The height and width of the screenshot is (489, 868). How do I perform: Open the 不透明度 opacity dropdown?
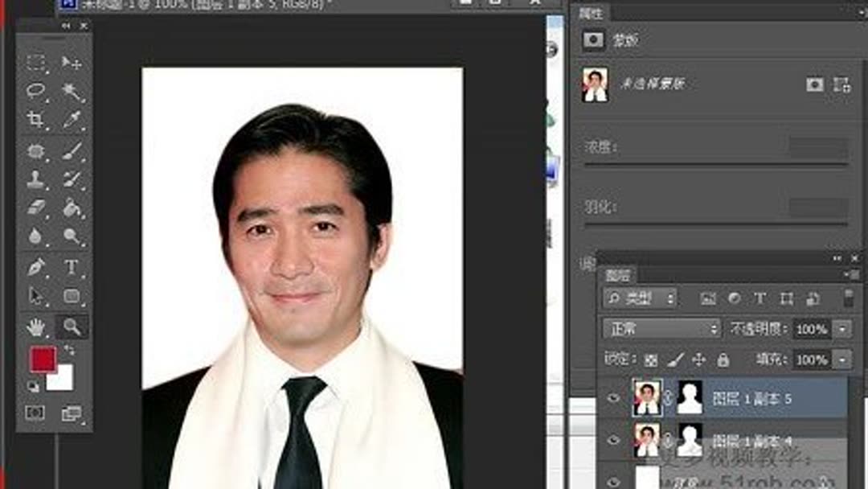(841, 328)
